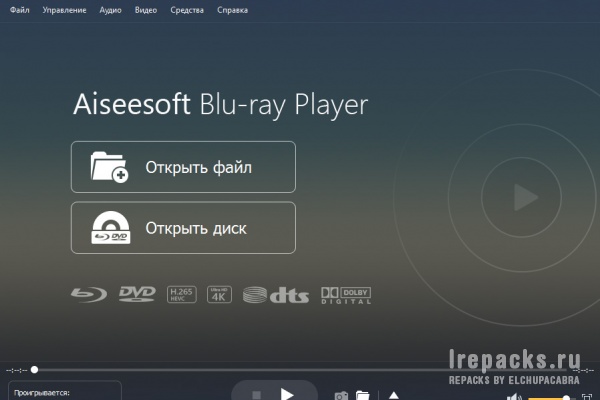Image resolution: width=600 pixels, height=400 pixels.
Task: Open the Файл menu
Action: [20, 10]
